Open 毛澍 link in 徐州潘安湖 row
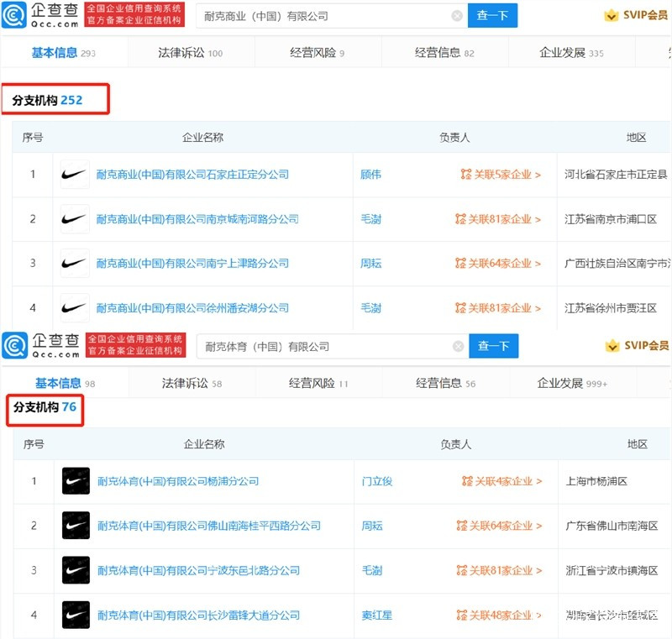Image resolution: width=672 pixels, height=639 pixels. [x=370, y=307]
